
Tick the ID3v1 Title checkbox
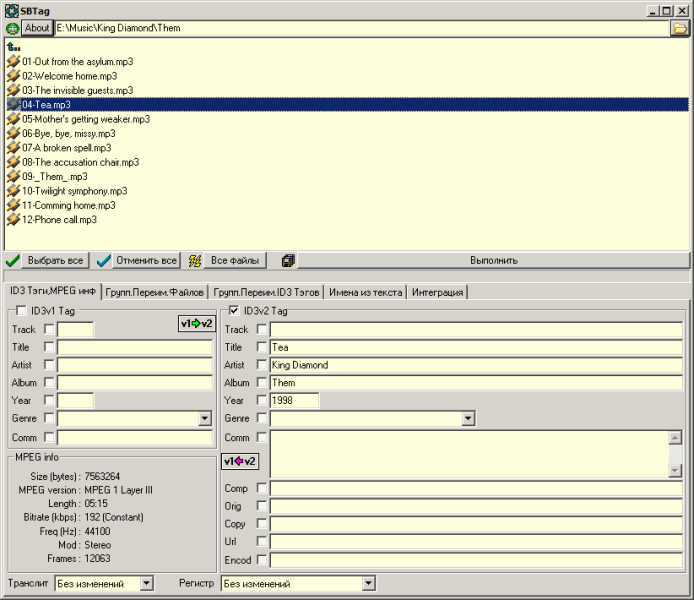[x=49, y=347]
